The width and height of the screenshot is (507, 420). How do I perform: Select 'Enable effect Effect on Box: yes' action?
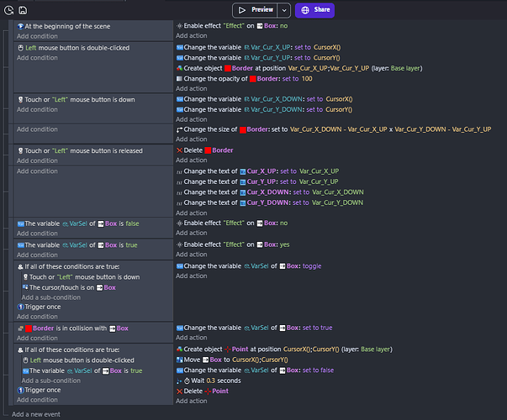coord(233,244)
